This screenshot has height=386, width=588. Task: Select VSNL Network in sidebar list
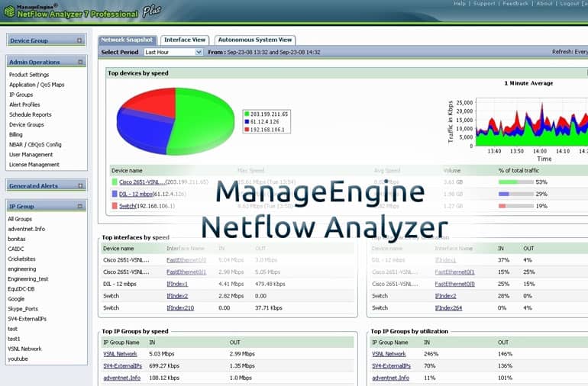tap(24, 349)
